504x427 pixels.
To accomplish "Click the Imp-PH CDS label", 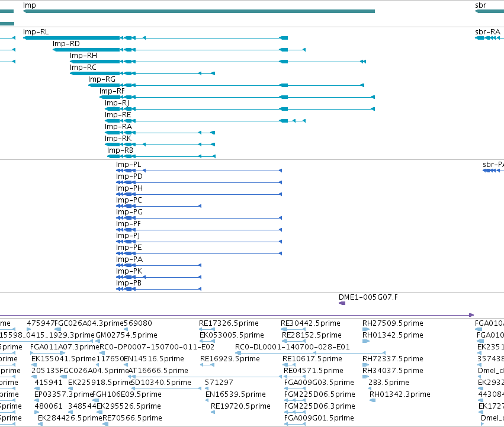I will [x=129, y=188].
